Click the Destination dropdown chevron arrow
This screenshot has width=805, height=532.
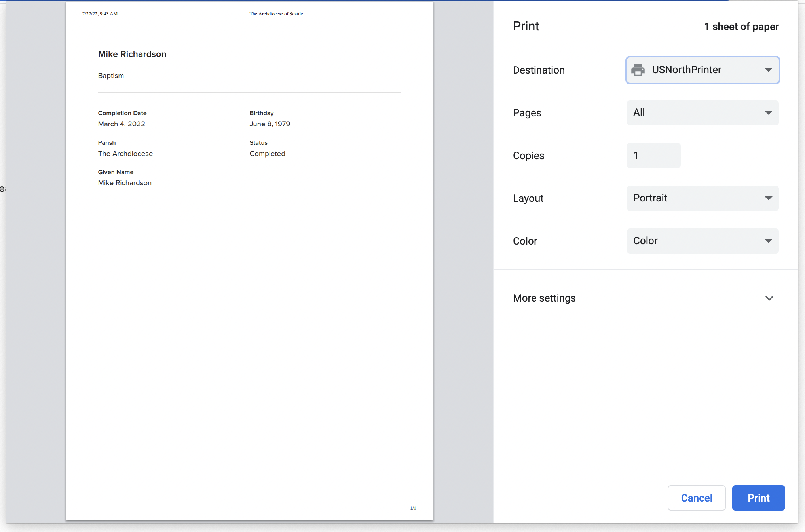tap(768, 70)
